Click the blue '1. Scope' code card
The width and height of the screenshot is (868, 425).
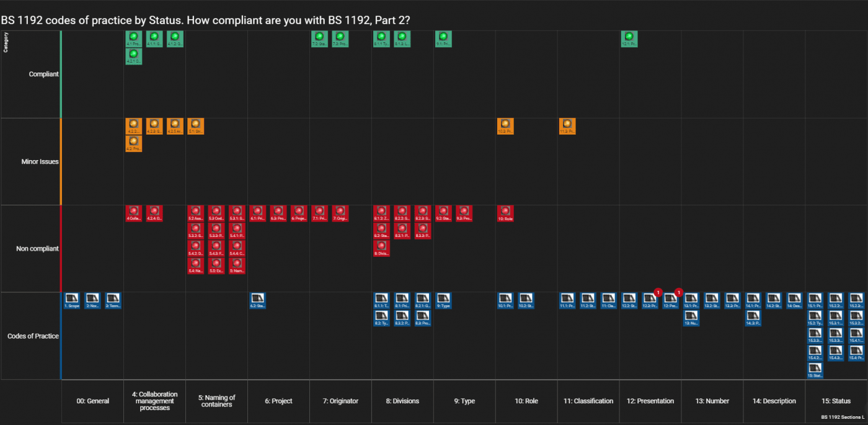pyautogui.click(x=72, y=301)
